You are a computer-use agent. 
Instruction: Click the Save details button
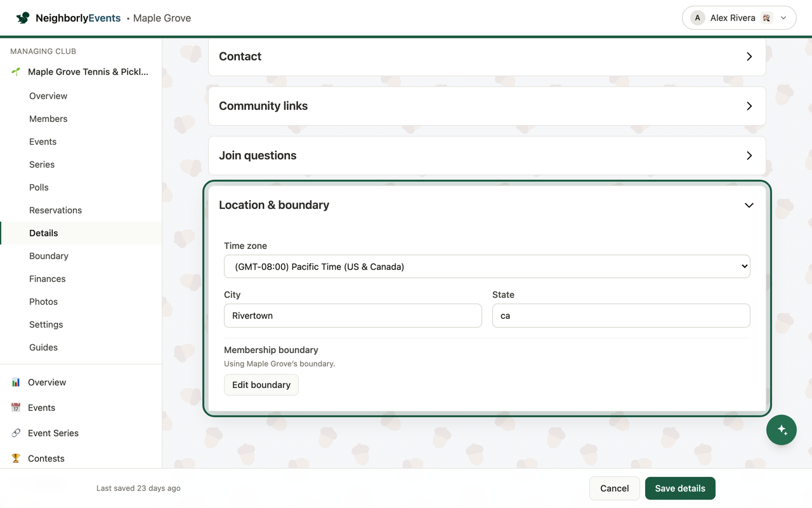click(x=680, y=488)
